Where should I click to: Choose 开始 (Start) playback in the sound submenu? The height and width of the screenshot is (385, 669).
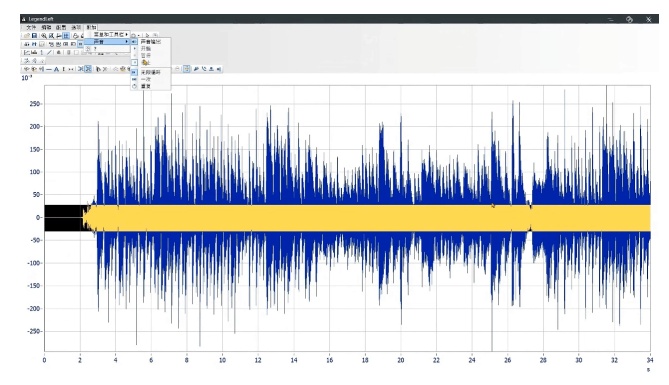click(x=151, y=49)
